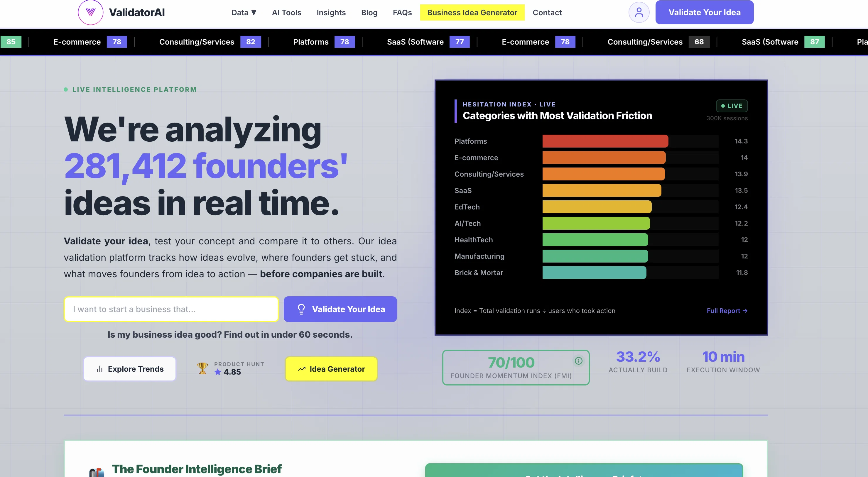868x477 pixels.
Task: Click the yellow Idea Generator button
Action: [331, 369]
